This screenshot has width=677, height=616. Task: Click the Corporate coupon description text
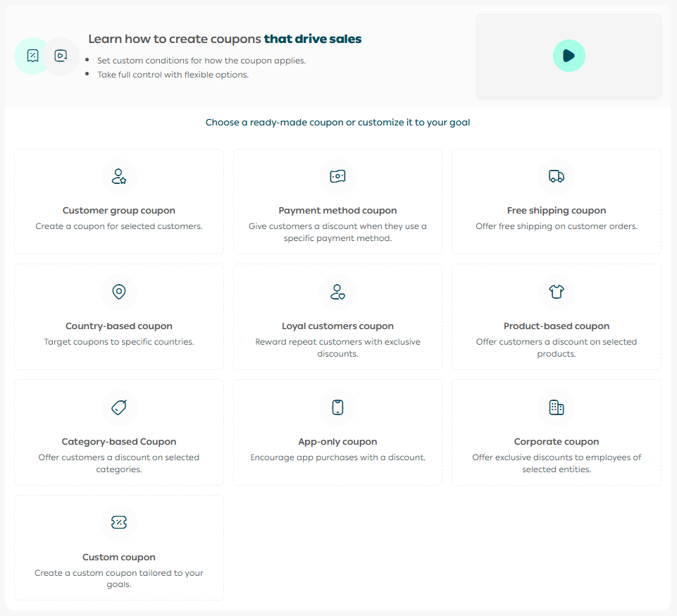[556, 463]
